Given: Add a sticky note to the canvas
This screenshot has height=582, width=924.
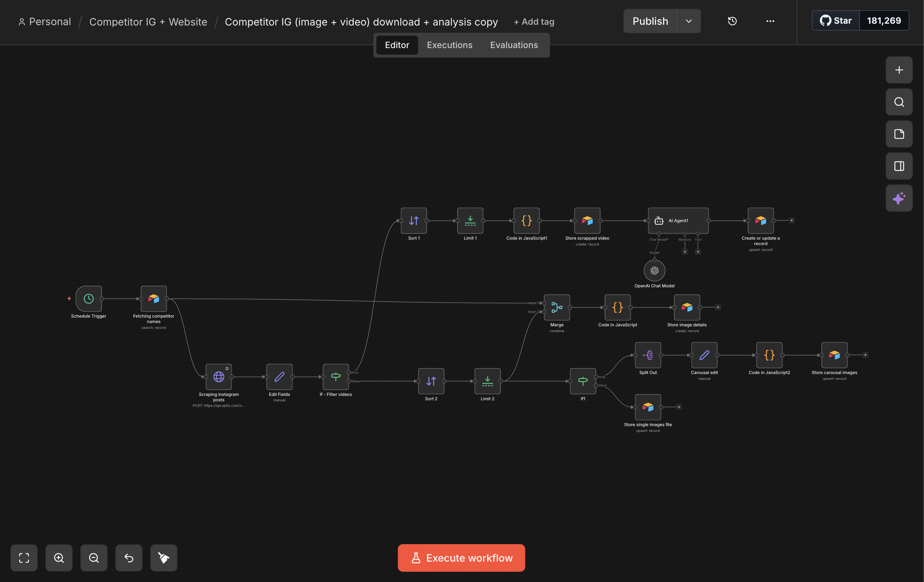Looking at the screenshot, I should [x=899, y=134].
